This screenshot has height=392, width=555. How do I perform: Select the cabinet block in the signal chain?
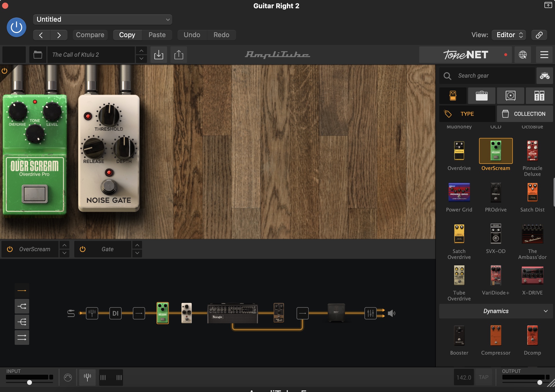[x=336, y=313]
